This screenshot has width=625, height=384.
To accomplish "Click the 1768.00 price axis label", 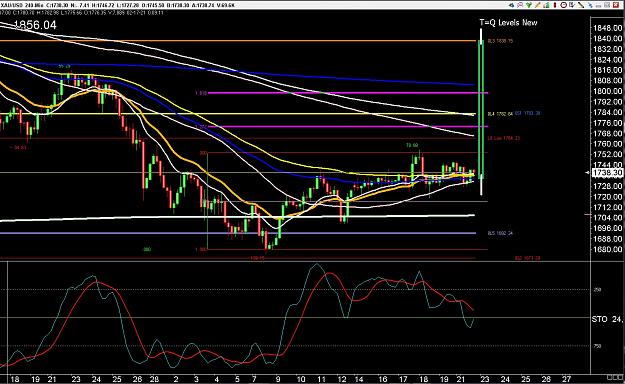I will [607, 134].
